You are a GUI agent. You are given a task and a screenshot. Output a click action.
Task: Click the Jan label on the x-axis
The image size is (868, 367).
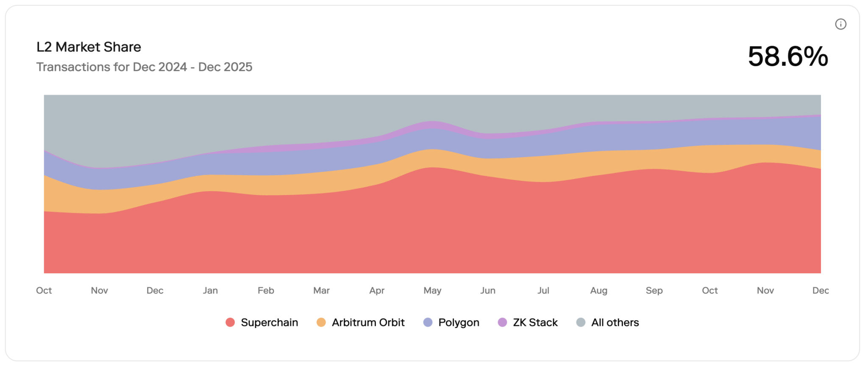tap(210, 291)
